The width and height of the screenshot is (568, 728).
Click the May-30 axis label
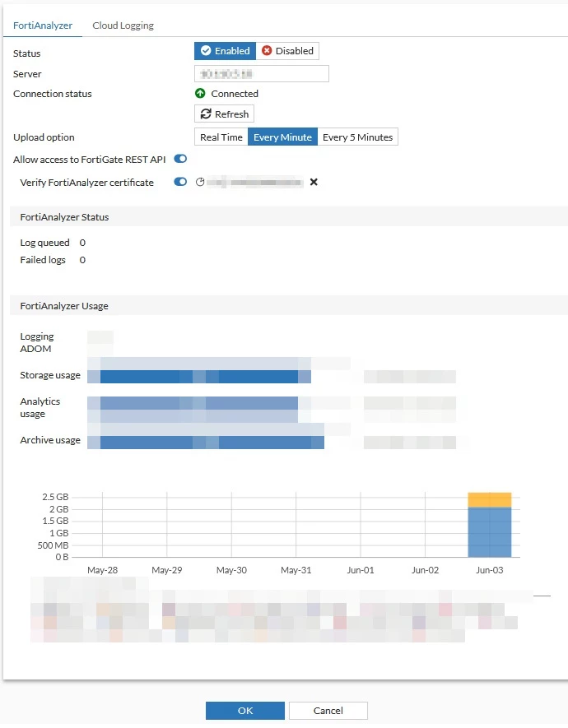click(x=231, y=570)
